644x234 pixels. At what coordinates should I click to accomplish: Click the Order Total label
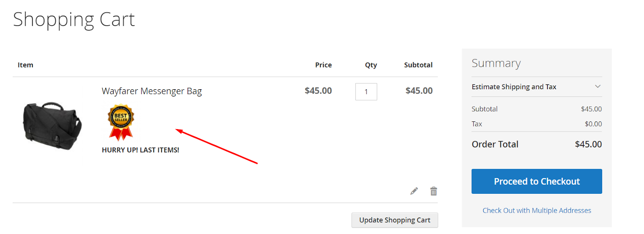pos(495,144)
